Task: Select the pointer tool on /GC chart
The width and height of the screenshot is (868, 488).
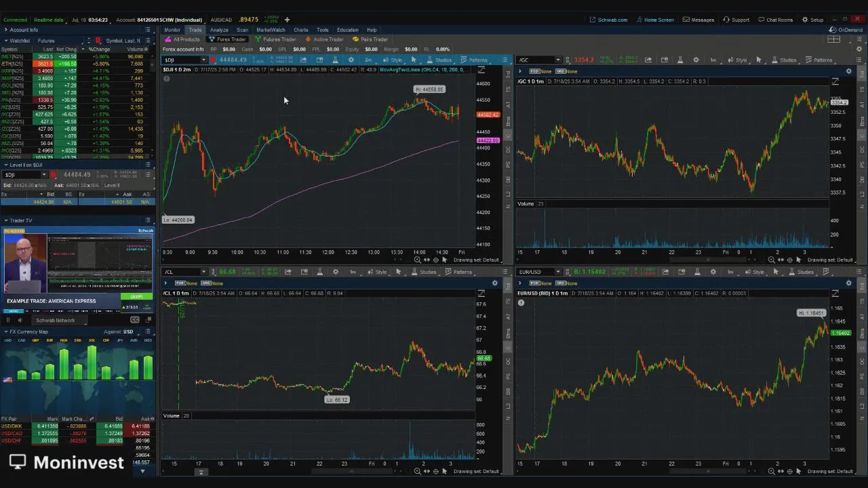Action: coord(759,60)
